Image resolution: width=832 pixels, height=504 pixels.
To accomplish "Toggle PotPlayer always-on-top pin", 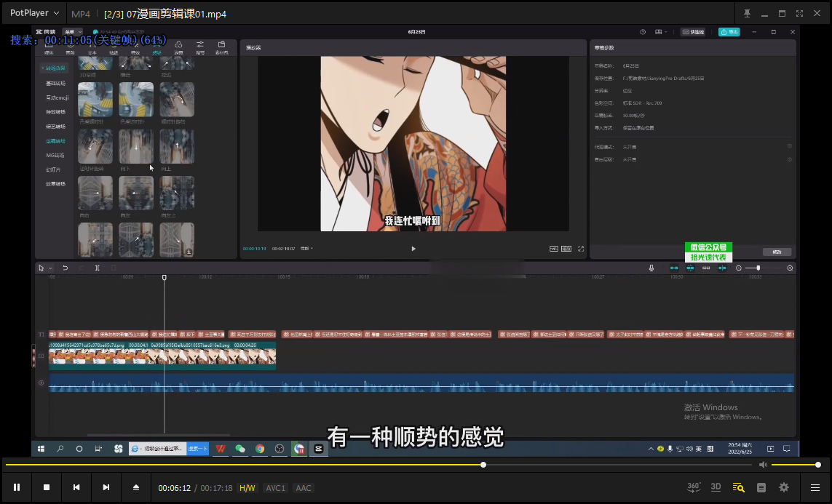I will [747, 13].
